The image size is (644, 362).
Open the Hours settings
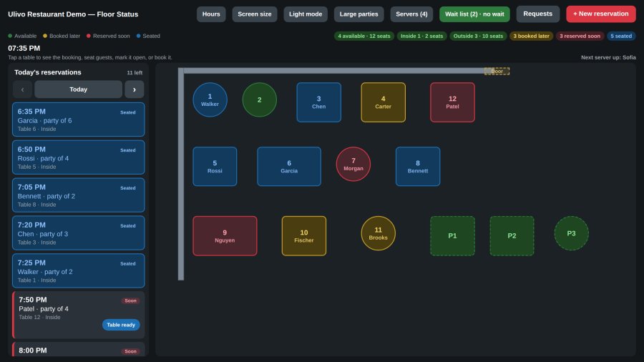[211, 14]
